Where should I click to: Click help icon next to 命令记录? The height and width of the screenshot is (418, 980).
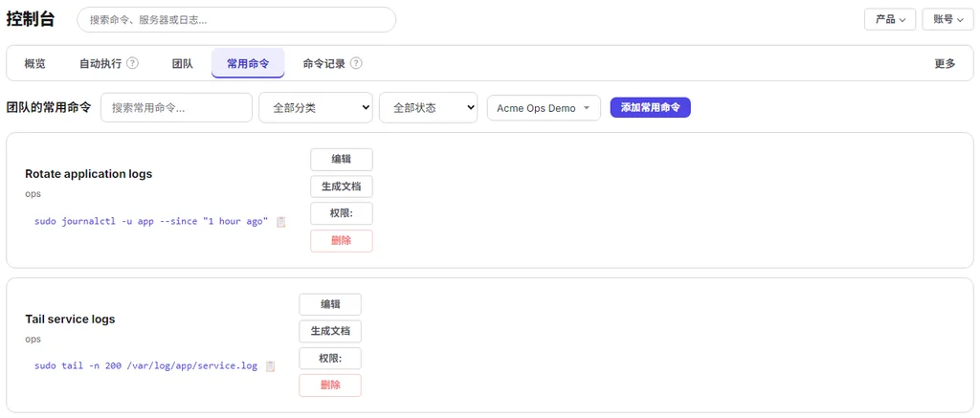point(356,63)
